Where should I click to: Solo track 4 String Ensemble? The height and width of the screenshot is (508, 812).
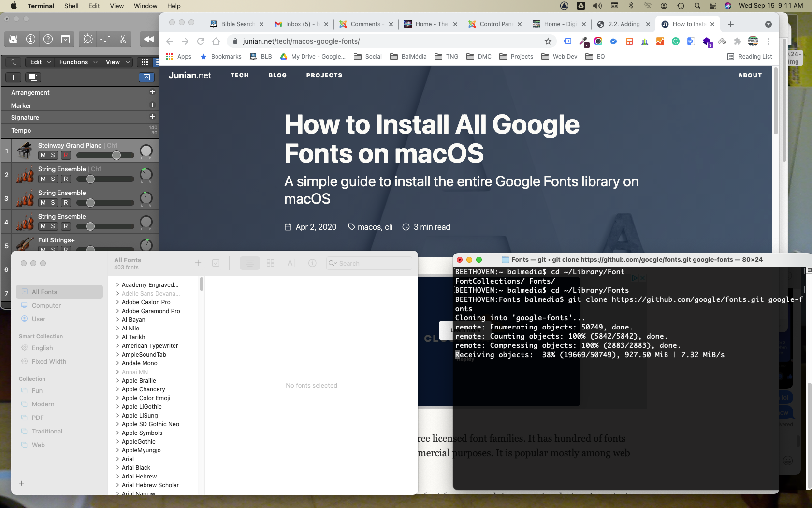[53, 226]
